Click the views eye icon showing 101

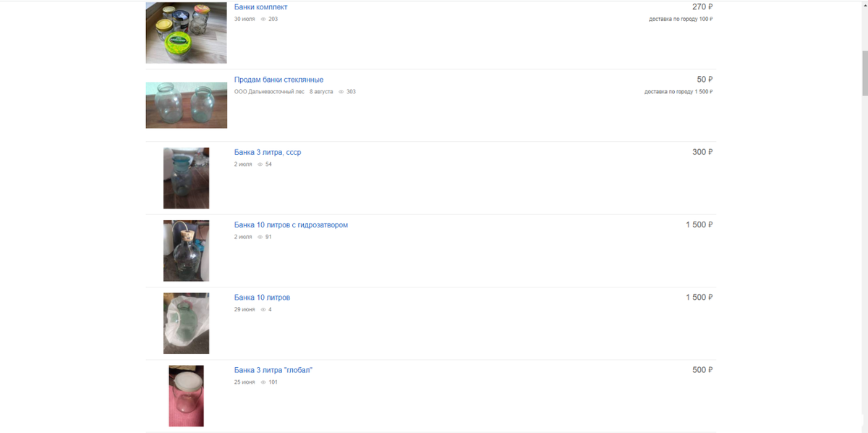[x=263, y=382]
